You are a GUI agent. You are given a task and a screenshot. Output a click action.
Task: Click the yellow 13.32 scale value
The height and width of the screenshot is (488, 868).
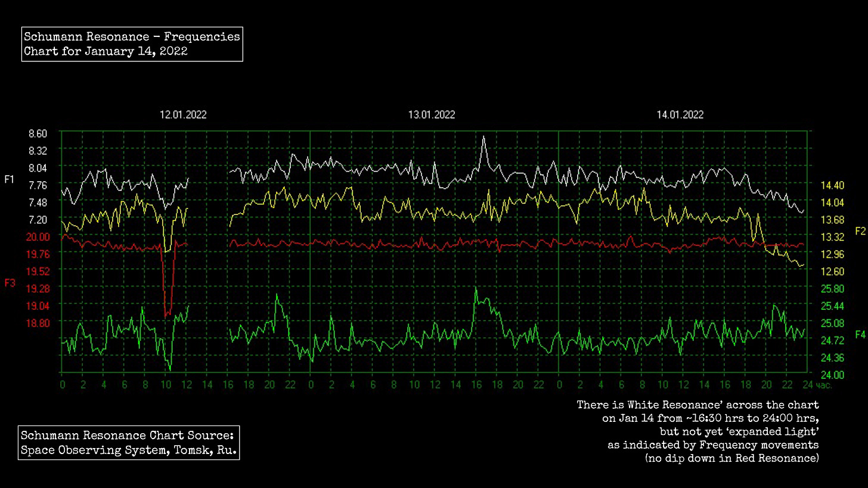[832, 237]
